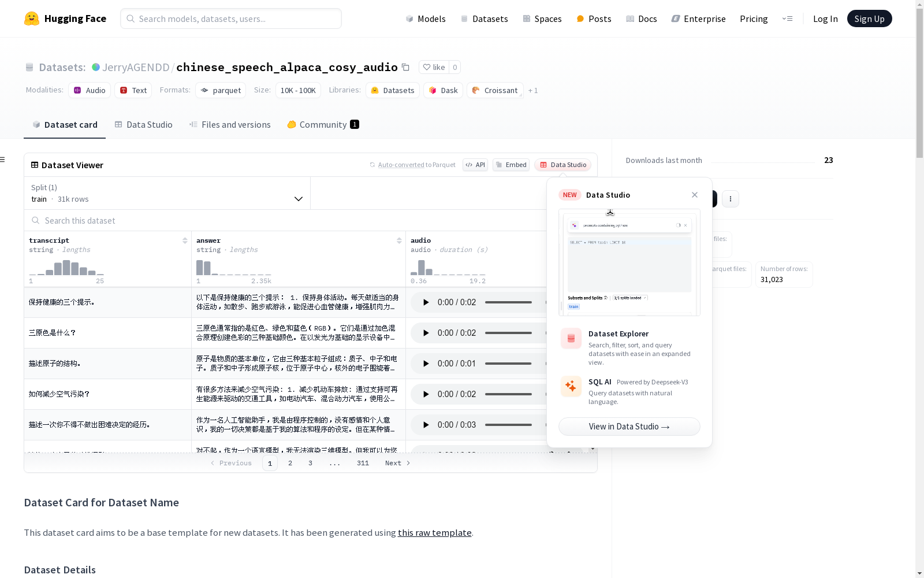
Task: Expand the Split train dropdown
Action: tap(167, 193)
